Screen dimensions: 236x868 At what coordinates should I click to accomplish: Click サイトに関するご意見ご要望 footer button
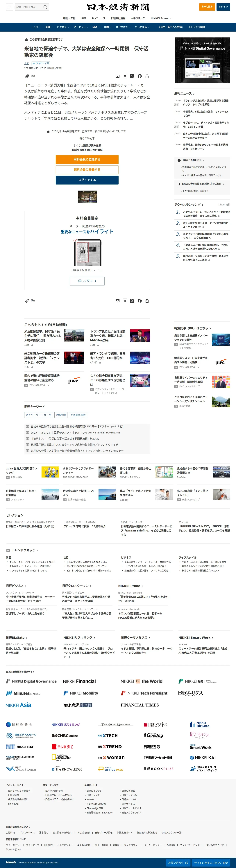coord(211,863)
